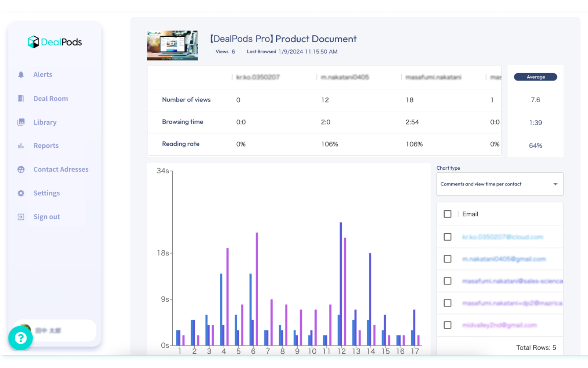Screen dimensions: 588x368
Task: Click the m.nakatani0405@gmail.com email link
Action: (504, 259)
